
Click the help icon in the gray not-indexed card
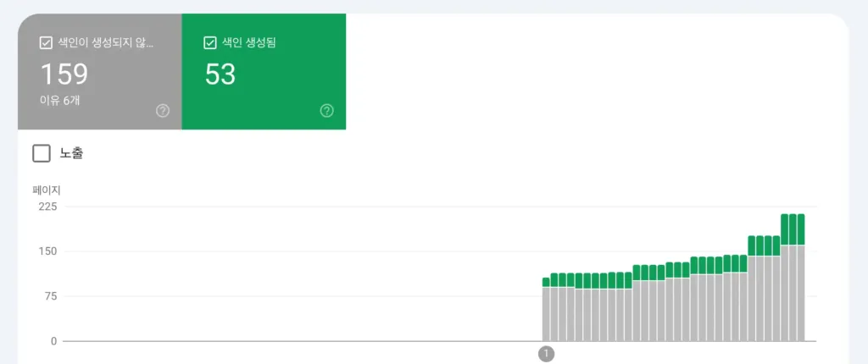click(x=163, y=111)
